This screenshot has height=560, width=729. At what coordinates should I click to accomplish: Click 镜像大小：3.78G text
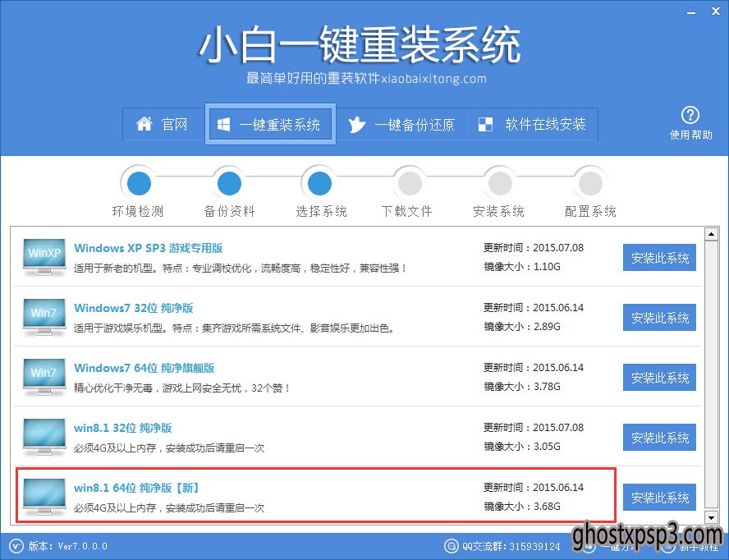coord(521,387)
